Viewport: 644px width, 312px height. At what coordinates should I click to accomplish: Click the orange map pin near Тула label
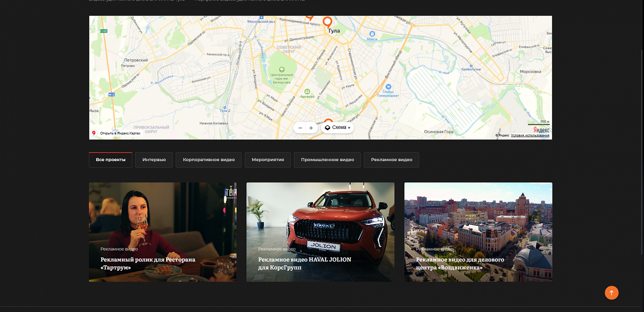tap(328, 21)
